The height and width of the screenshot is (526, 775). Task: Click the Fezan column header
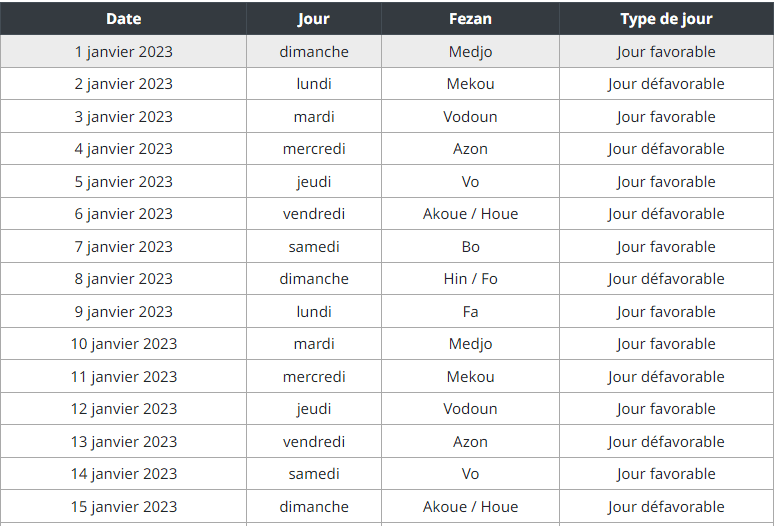(470, 19)
